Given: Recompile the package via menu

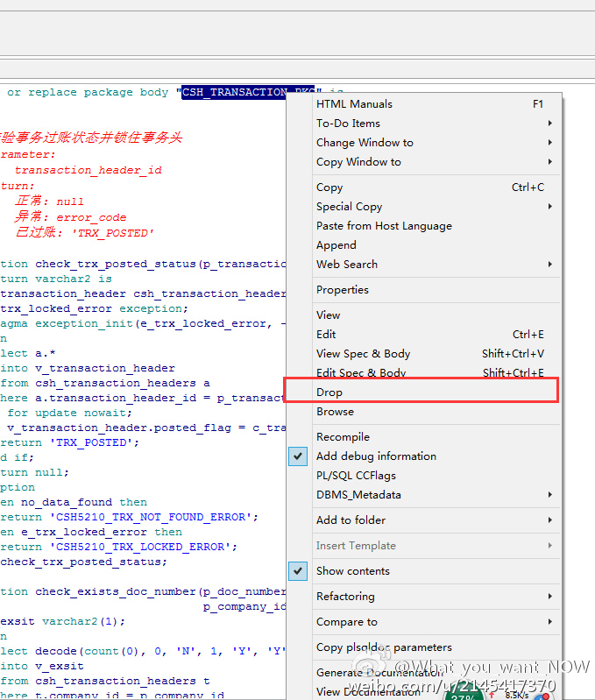Looking at the screenshot, I should tap(423, 436).
